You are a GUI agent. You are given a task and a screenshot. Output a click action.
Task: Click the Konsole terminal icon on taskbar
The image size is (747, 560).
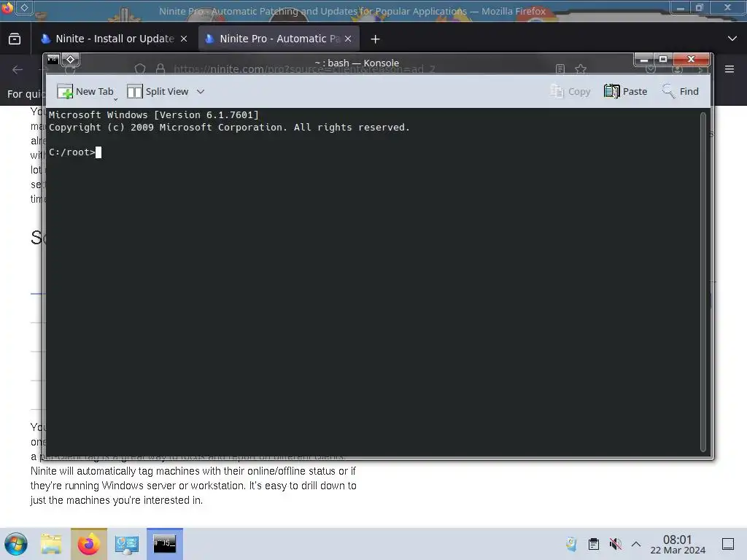[x=165, y=544]
